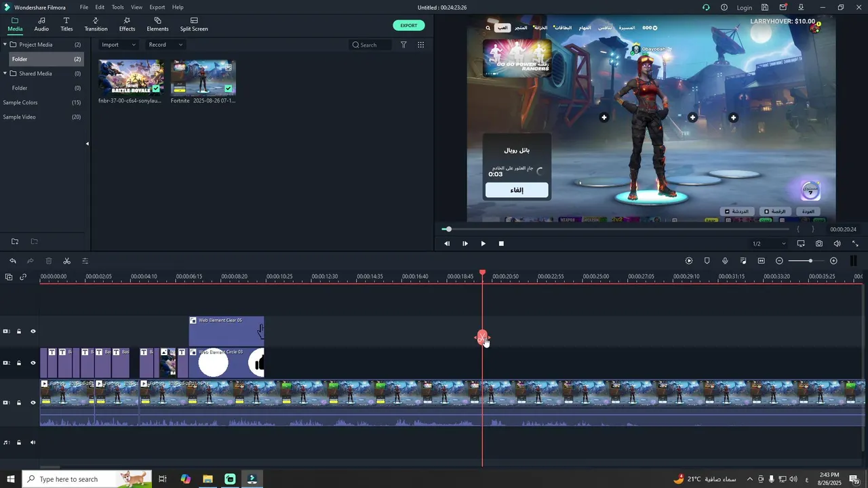Play the preview video
The image size is (868, 488).
[483, 243]
